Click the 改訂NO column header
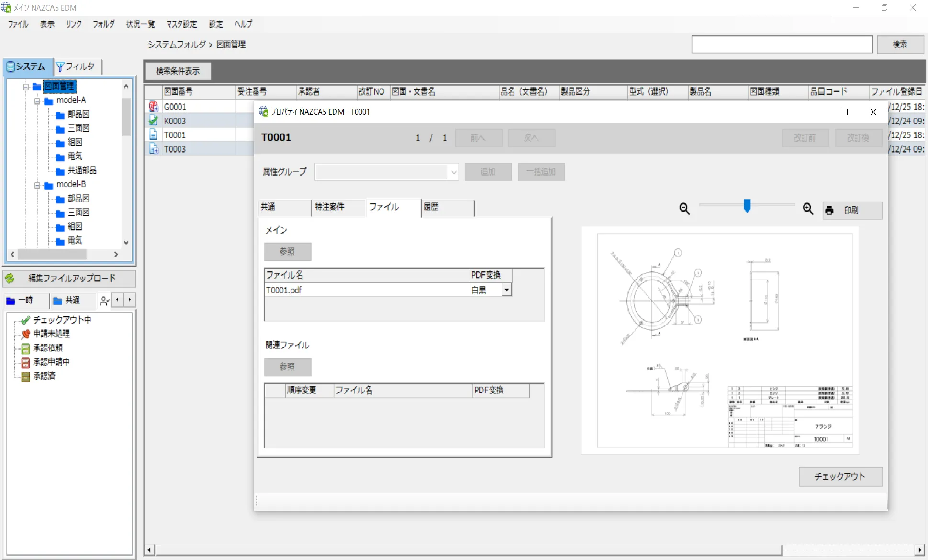The image size is (928, 560). (373, 92)
